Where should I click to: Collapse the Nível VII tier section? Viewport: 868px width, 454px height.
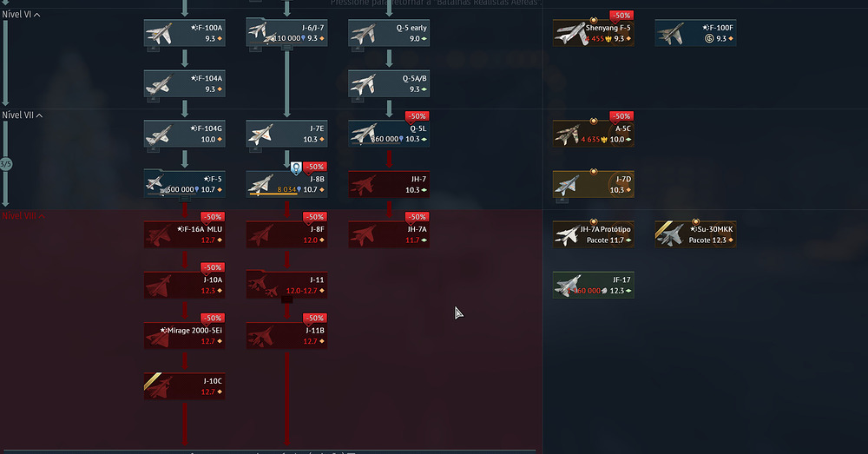pos(40,115)
